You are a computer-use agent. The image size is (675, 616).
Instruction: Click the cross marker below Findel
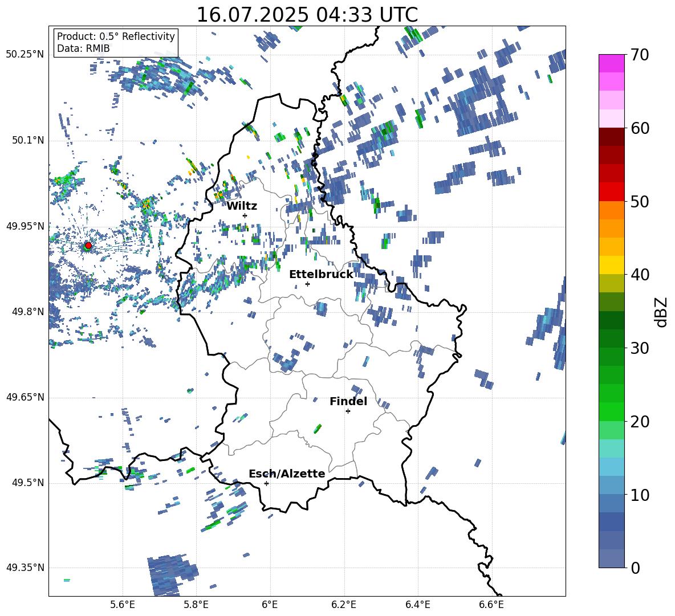tap(348, 411)
